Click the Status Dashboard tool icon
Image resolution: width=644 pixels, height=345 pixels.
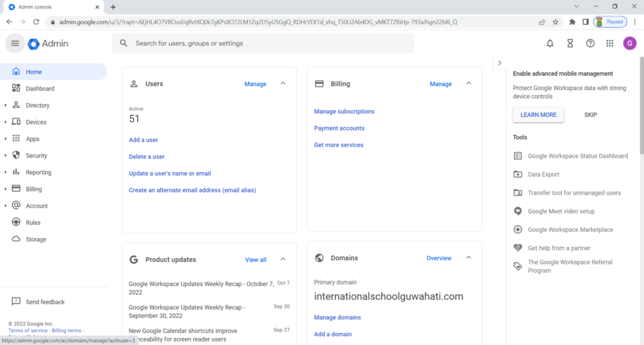(x=518, y=156)
